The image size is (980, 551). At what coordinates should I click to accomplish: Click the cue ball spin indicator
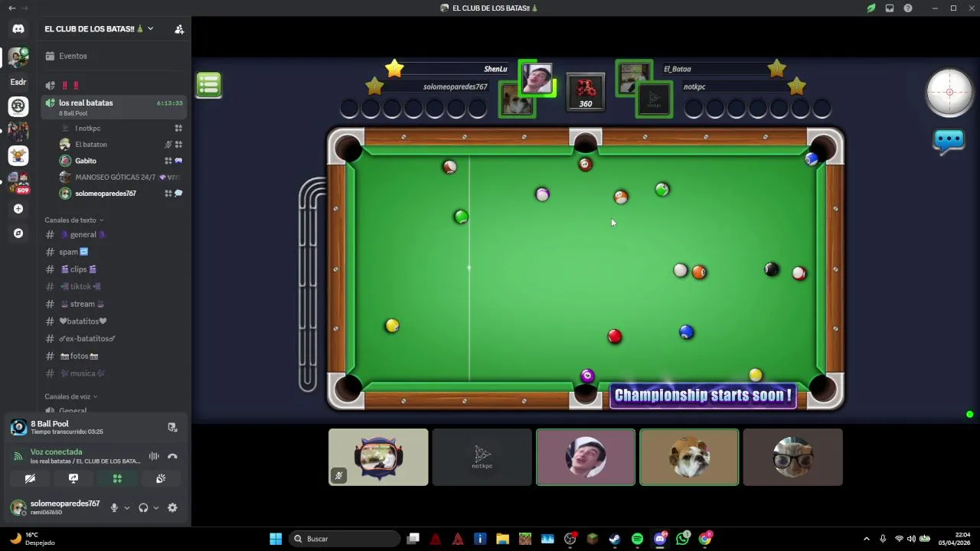click(x=949, y=93)
